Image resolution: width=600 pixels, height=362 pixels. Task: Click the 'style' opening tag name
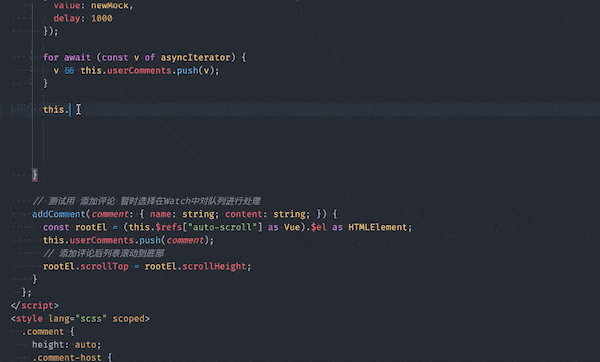pos(29,318)
